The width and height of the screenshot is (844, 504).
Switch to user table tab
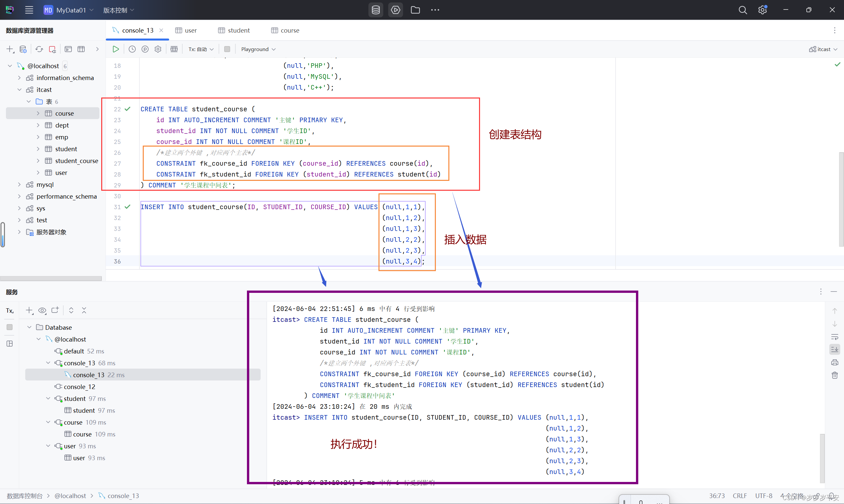186,30
